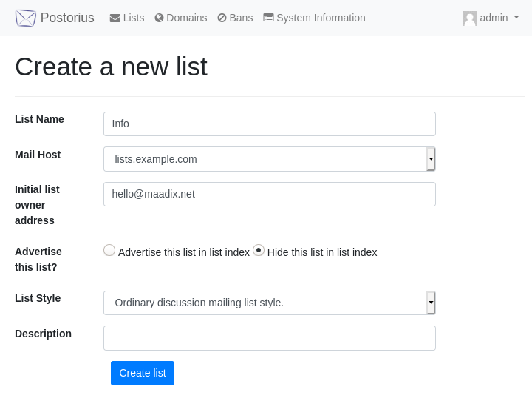This screenshot has height=398, width=532.
Task: Click the System Information list icon
Action: 268,18
